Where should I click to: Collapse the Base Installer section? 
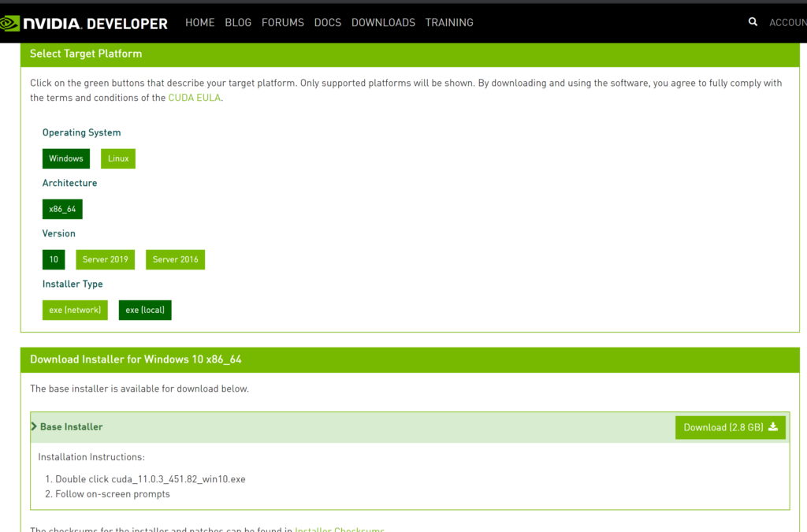(33, 426)
